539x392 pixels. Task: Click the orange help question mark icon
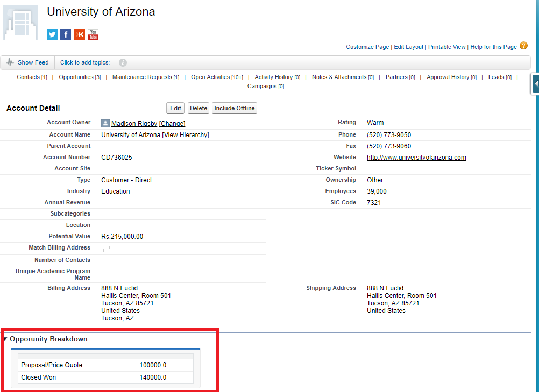[523, 46]
